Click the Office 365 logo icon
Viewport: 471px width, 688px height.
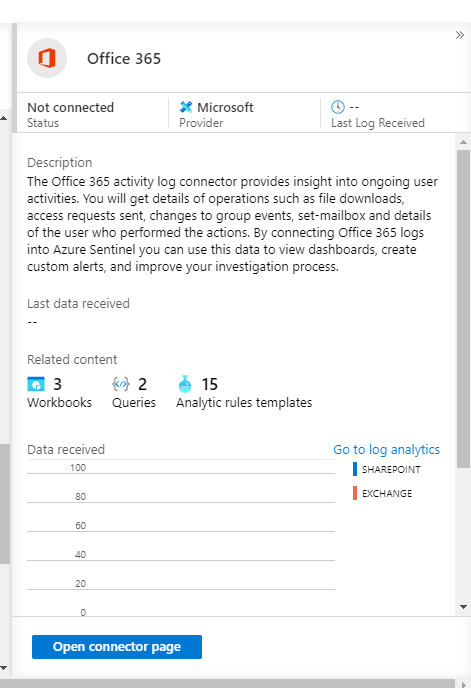click(47, 58)
